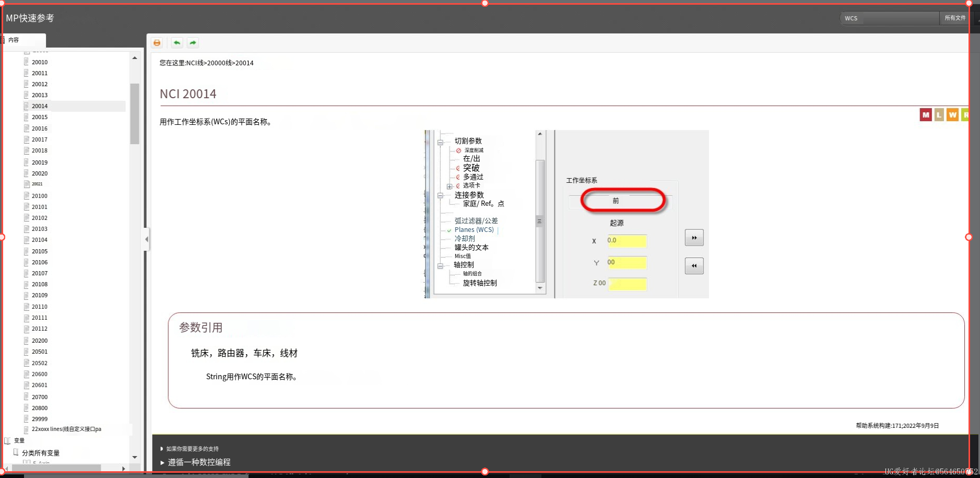Open topic 20010 in the tree
Screen dimensions: 980x478
[40, 62]
